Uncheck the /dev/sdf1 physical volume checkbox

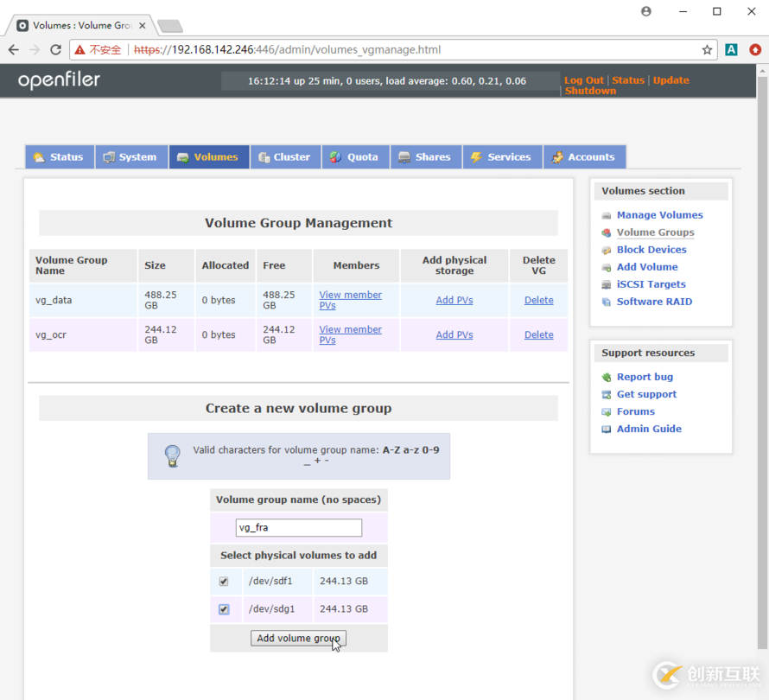[224, 582]
